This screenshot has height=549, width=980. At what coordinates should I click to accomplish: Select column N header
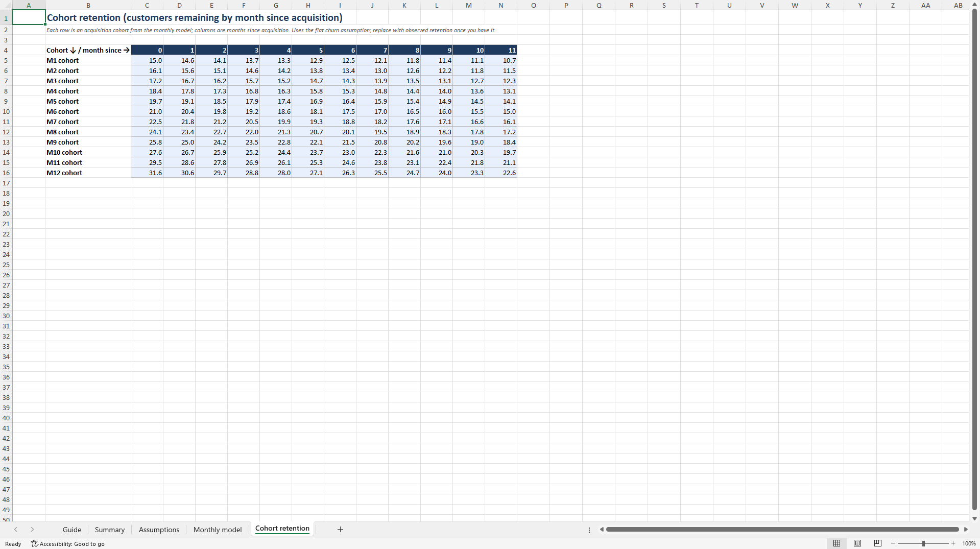501,5
